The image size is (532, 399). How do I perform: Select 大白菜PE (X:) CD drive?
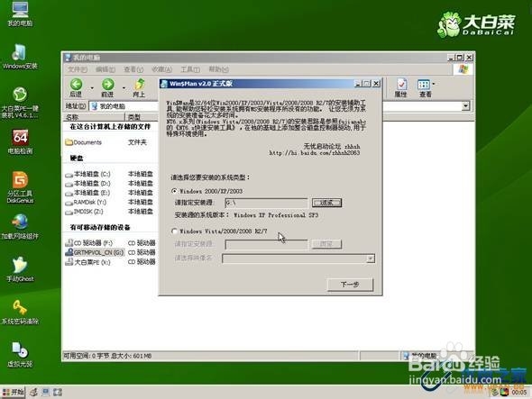click(87, 262)
